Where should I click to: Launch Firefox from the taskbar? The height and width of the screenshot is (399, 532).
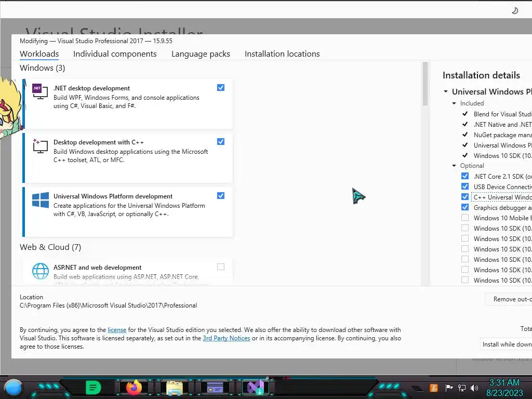[134, 387]
